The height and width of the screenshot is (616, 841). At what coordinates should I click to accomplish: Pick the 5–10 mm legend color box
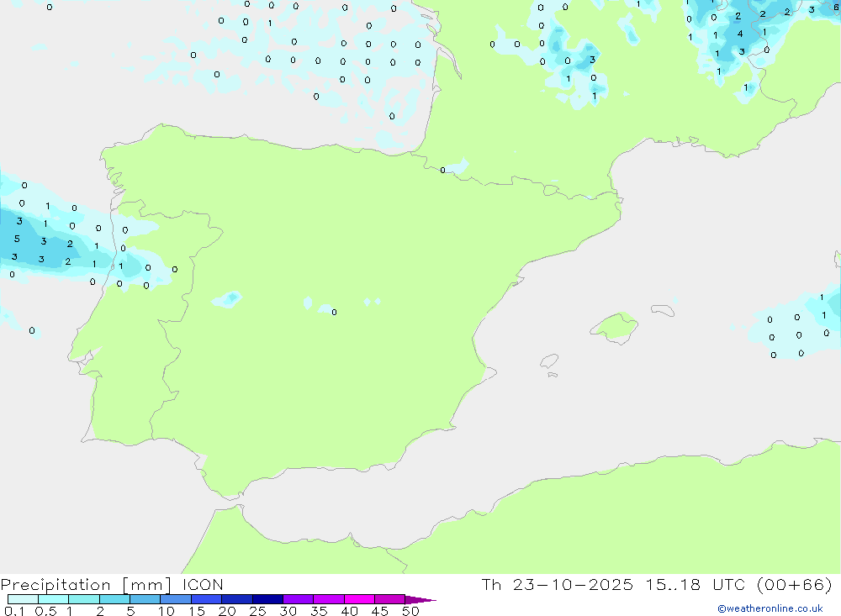click(145, 599)
